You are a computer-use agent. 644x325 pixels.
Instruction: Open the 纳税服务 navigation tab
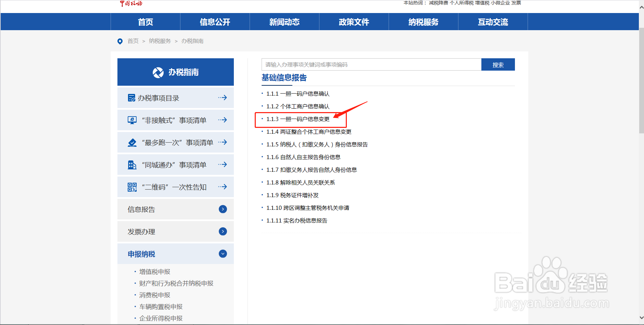424,22
